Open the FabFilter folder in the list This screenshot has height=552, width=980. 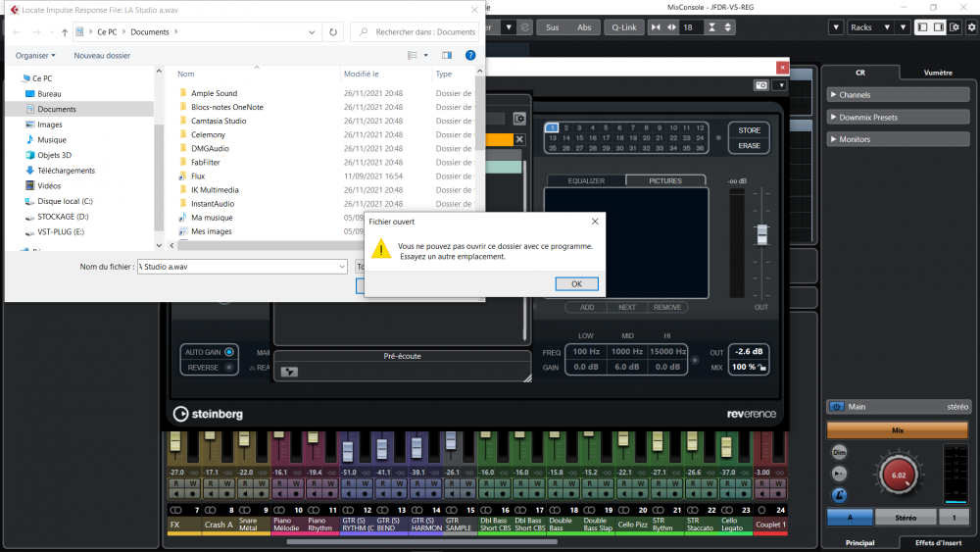[x=205, y=162]
